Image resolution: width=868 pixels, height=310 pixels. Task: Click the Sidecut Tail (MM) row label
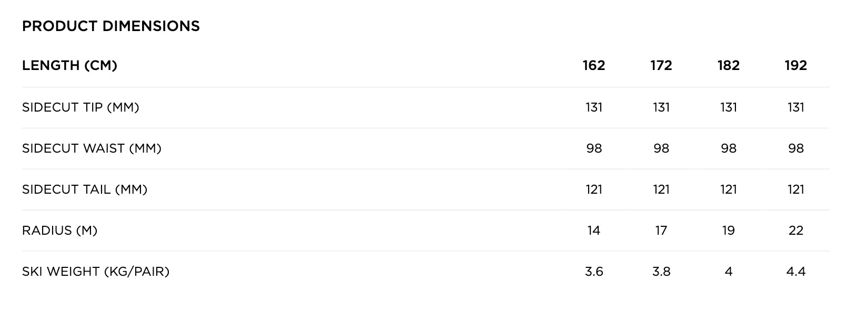click(x=85, y=189)
